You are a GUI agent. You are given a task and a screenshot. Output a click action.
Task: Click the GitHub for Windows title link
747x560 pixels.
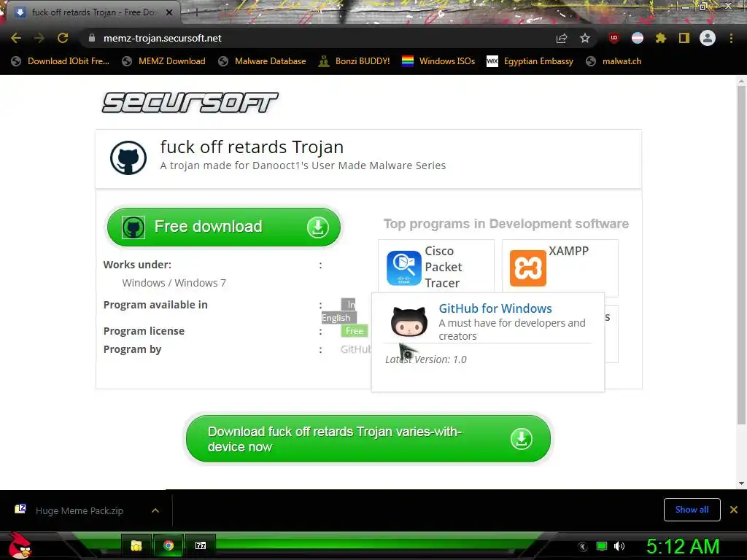pyautogui.click(x=495, y=308)
